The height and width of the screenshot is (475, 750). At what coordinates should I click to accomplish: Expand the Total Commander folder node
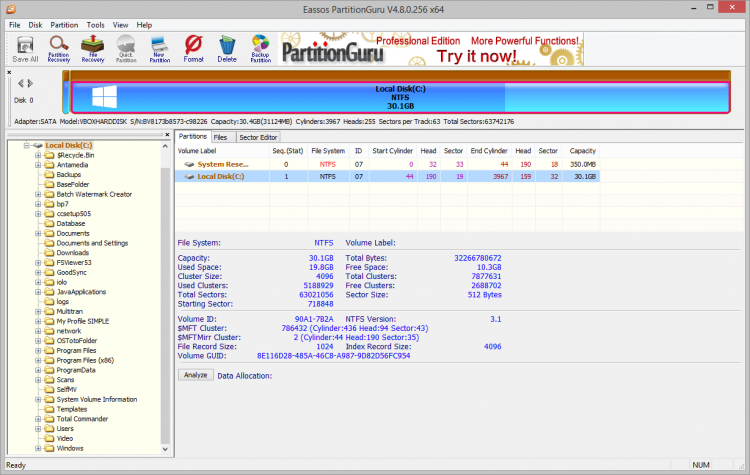(x=38, y=419)
